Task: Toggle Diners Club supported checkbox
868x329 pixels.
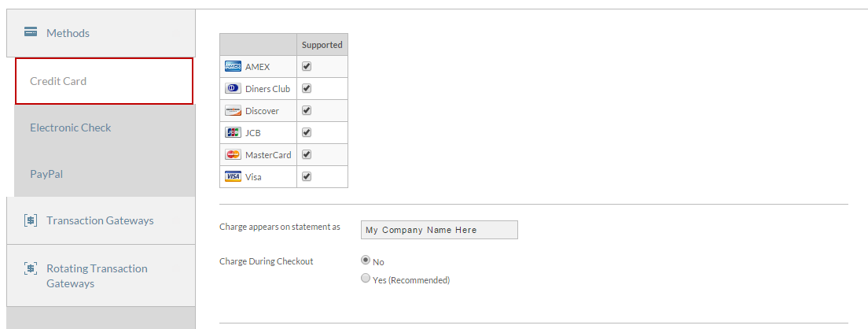Action: (307, 88)
